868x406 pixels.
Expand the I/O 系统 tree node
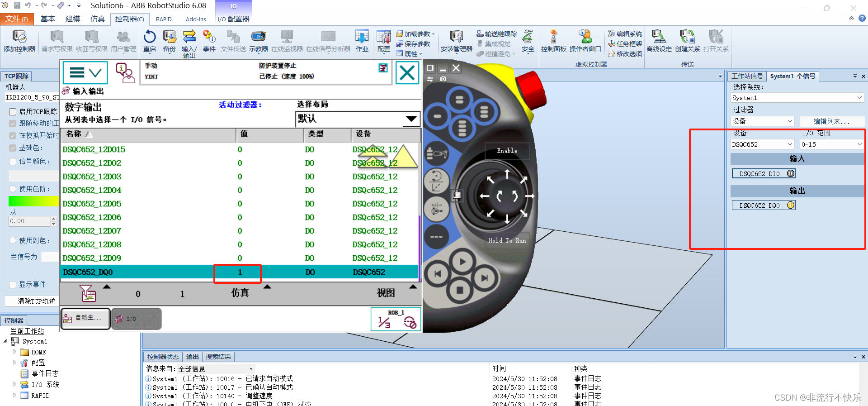click(x=14, y=384)
